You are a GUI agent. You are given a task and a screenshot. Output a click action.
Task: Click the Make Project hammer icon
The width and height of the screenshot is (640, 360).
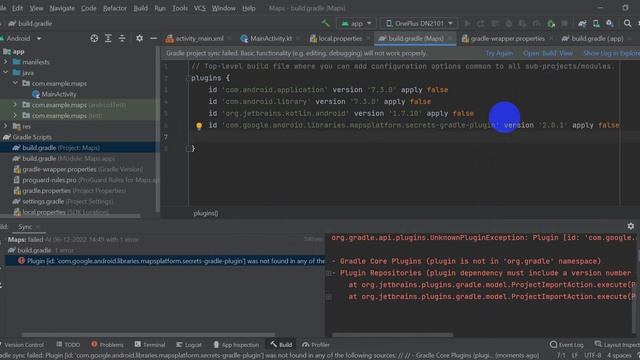coord(325,23)
